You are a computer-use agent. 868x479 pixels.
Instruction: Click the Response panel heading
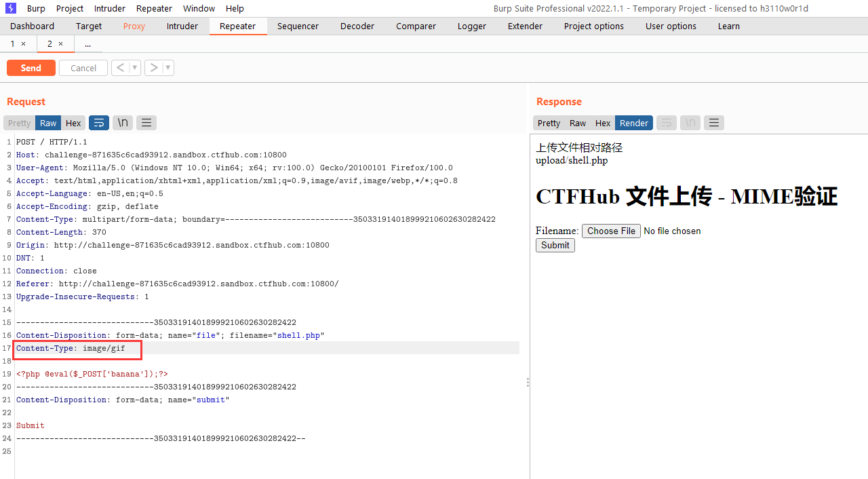[559, 101]
